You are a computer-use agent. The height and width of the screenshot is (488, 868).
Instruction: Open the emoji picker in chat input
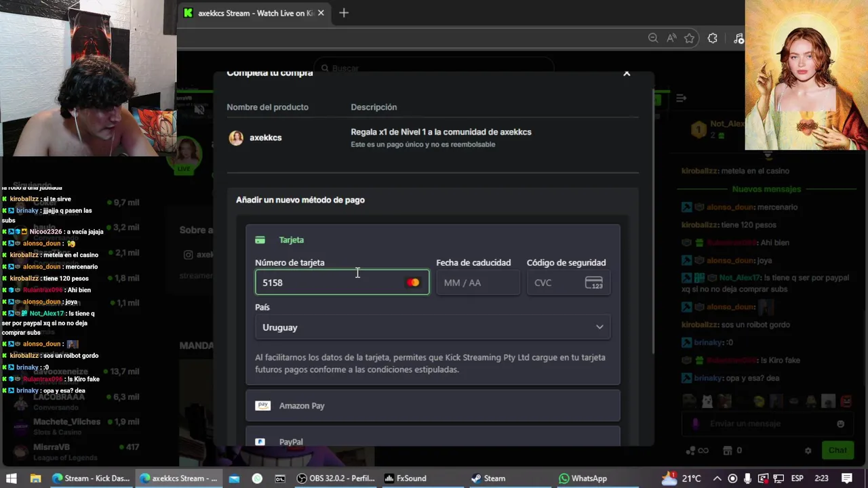840,424
